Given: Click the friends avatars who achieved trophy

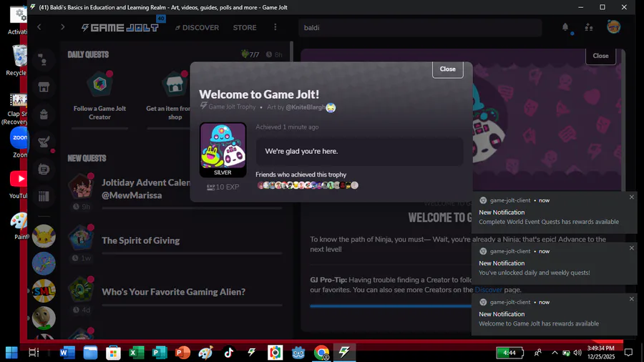Looking at the screenshot, I should coord(307,185).
